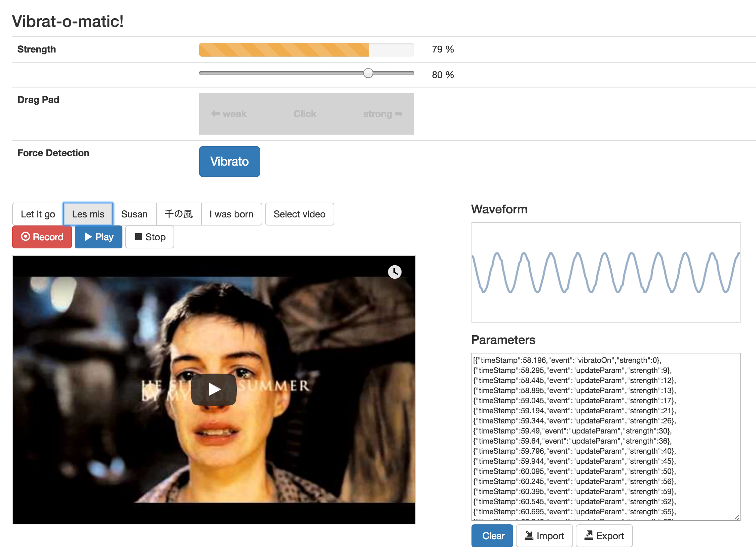Select the Les mis video tab
The width and height of the screenshot is (756, 554).
coord(88,214)
